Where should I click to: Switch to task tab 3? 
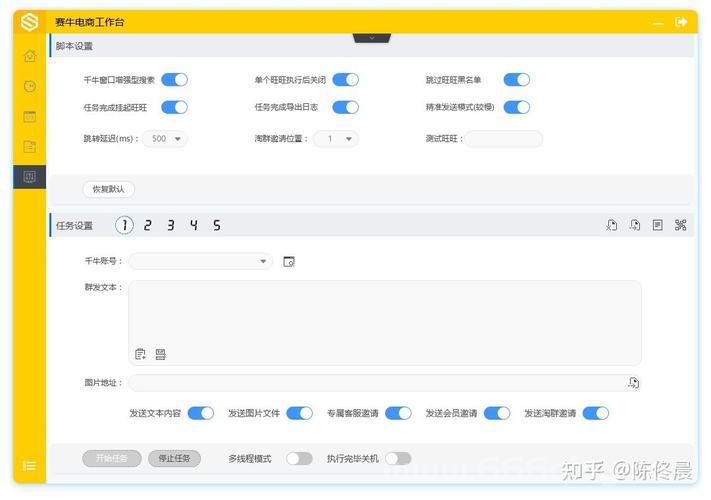point(170,225)
